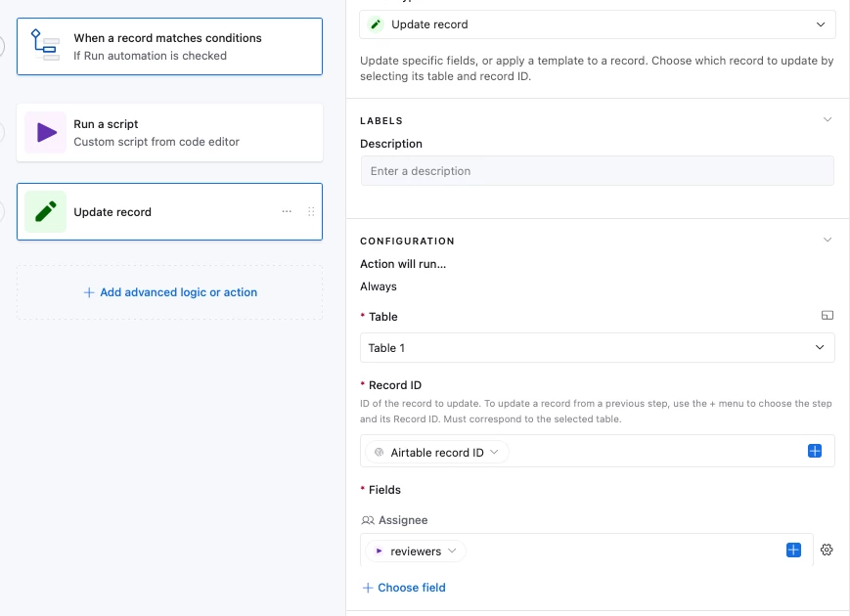850x616 pixels.
Task: Click the Description input field
Action: [x=597, y=171]
